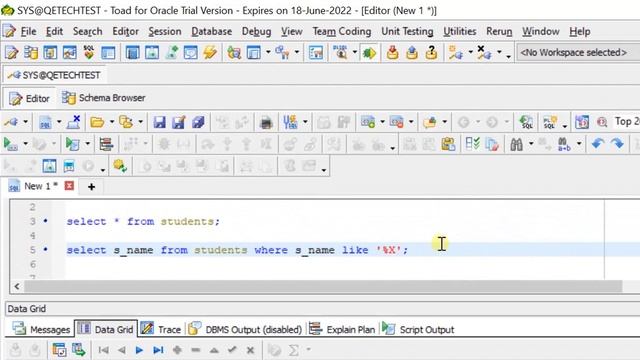Click the Find binoculars icon
640x360 pixels.
516,144
